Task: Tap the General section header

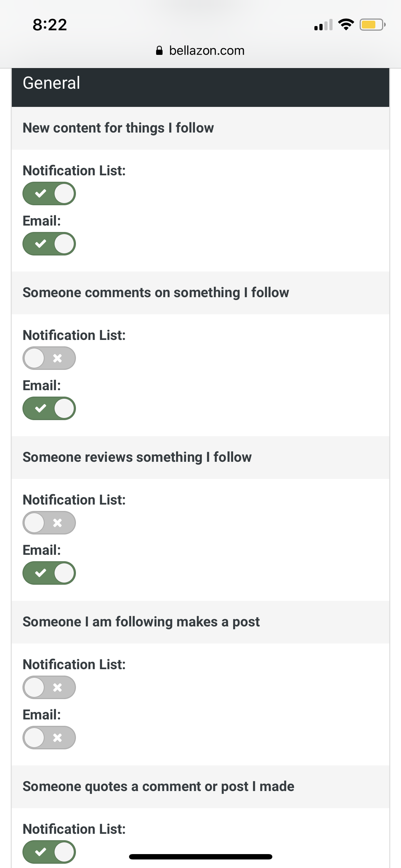Action: (x=52, y=83)
